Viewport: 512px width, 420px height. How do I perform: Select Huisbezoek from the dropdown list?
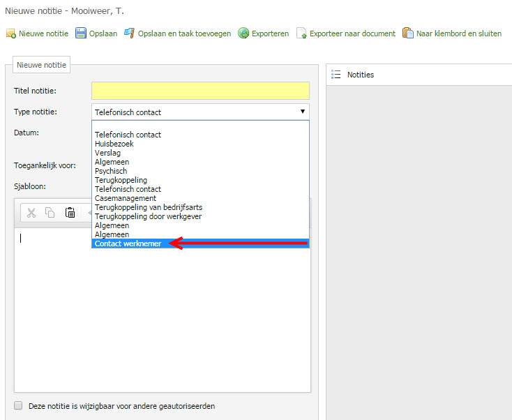tap(114, 144)
